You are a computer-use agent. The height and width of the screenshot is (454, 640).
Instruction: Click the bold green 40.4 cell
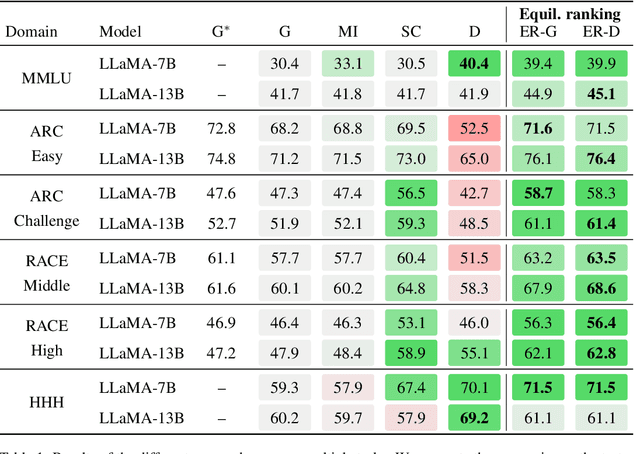tap(475, 65)
